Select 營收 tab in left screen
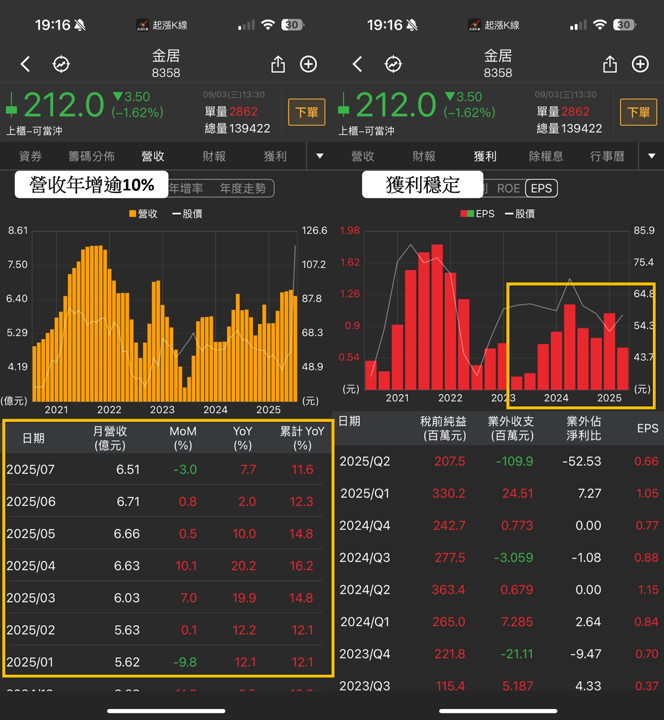Viewport: 664px width, 720px height. point(153,156)
